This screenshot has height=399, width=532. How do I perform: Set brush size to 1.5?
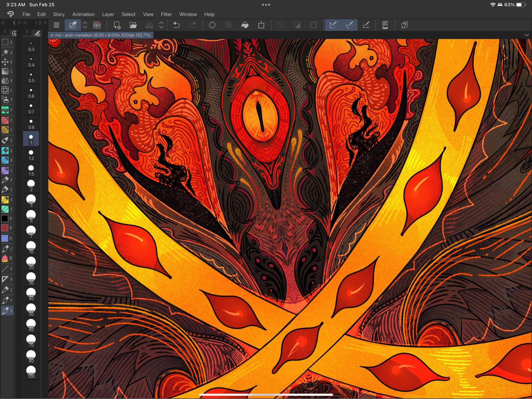[x=31, y=171]
